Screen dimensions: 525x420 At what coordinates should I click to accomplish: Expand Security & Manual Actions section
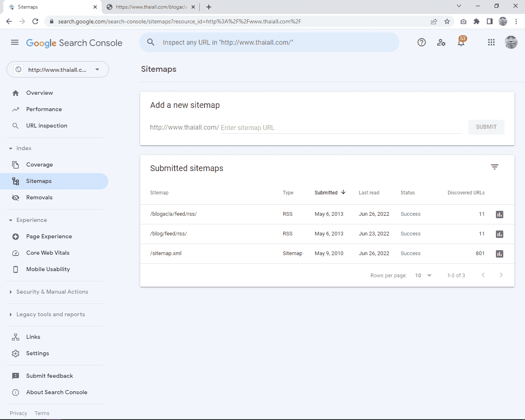[52, 292]
